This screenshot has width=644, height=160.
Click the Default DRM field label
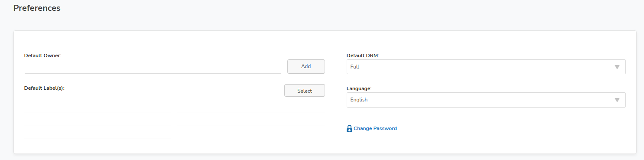point(363,56)
